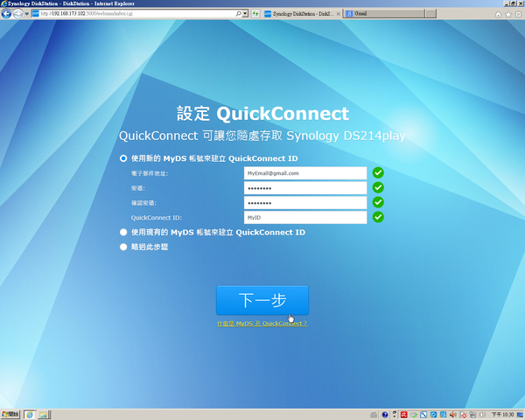The width and height of the screenshot is (525, 420).
Task: Expand the address bar autocomplete dropdown
Action: tap(245, 14)
